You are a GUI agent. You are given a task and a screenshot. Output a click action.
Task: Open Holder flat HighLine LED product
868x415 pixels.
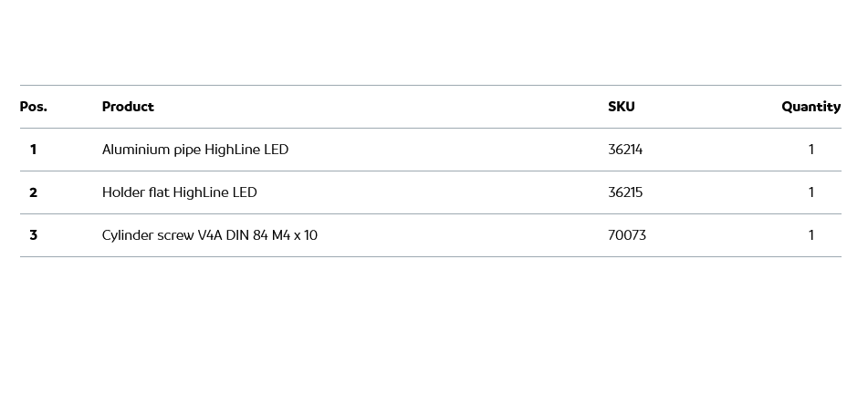click(180, 192)
